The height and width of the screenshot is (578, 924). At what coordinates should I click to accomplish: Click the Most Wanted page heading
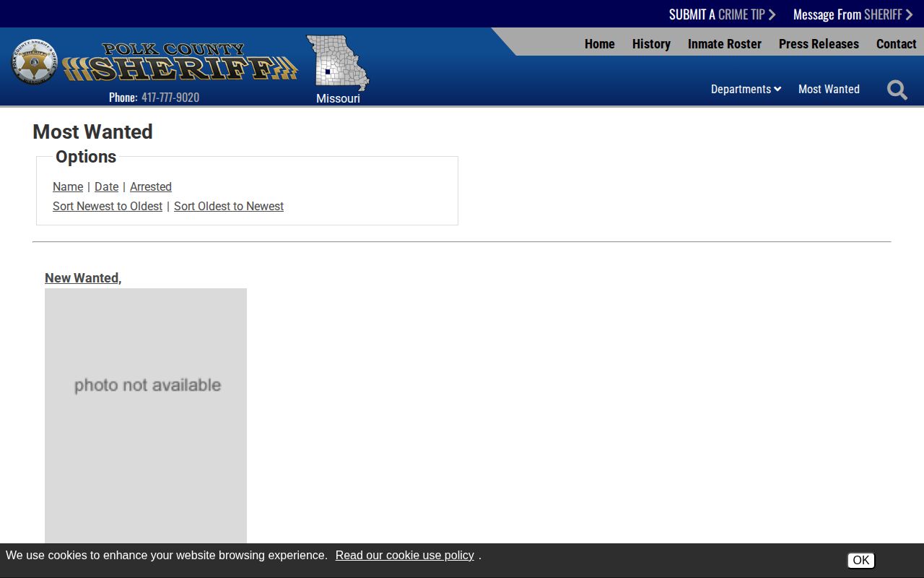click(x=93, y=131)
